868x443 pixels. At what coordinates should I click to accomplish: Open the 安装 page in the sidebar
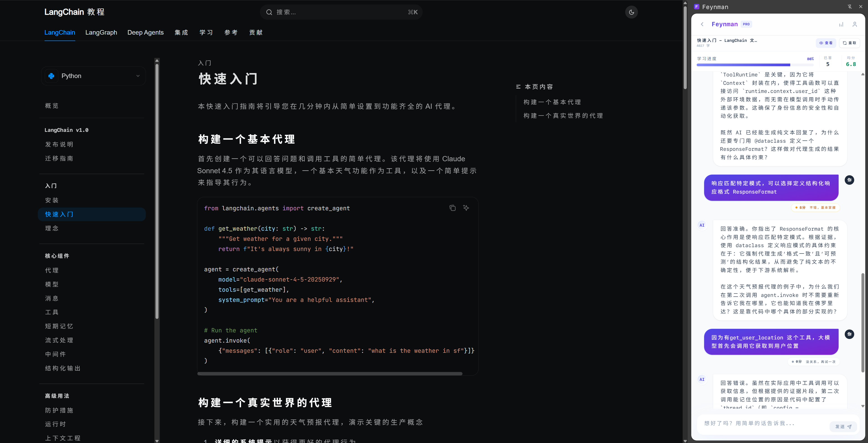(52, 200)
